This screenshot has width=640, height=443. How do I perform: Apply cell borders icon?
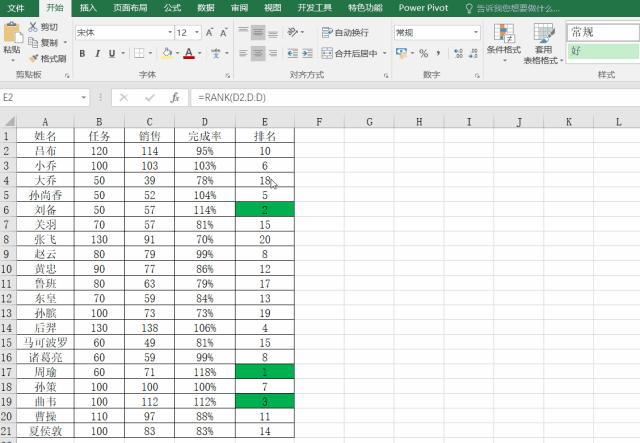(x=139, y=53)
